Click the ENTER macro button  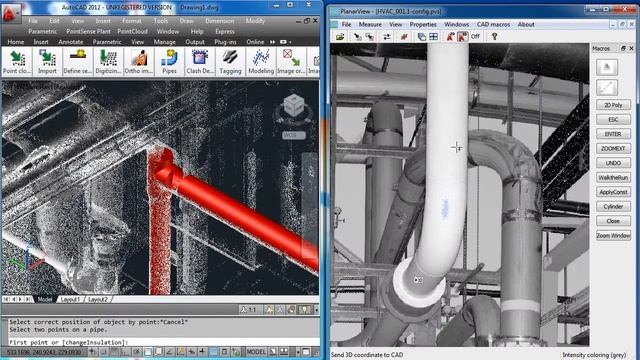click(x=613, y=134)
